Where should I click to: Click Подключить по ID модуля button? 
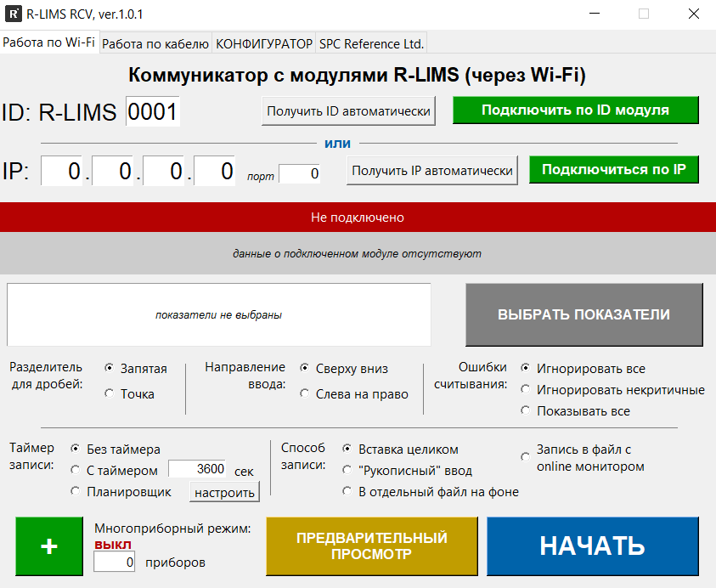click(575, 110)
